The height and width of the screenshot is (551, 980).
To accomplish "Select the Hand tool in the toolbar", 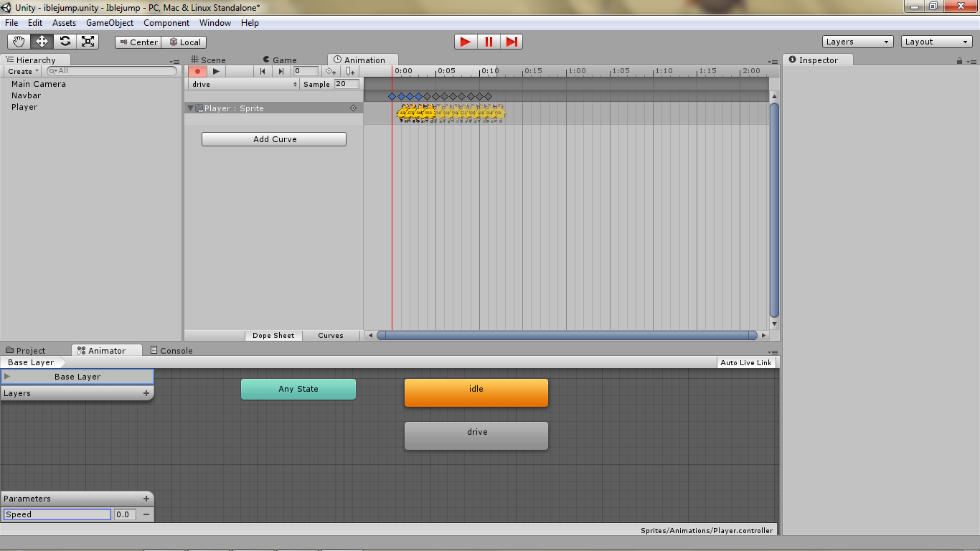I will (x=19, y=42).
